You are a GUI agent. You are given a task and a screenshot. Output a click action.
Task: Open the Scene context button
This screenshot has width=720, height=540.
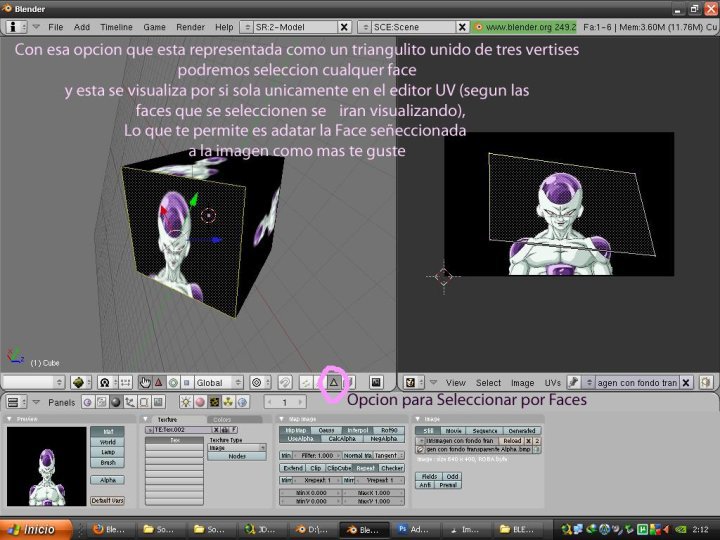(158, 402)
